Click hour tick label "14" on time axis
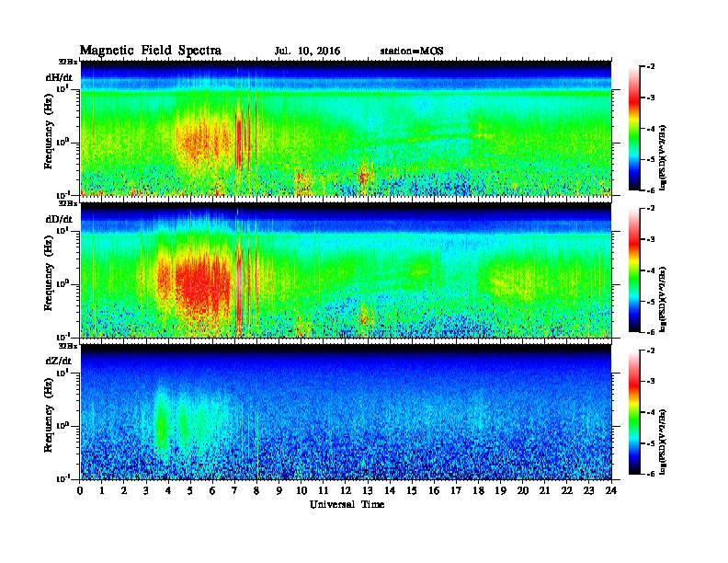This screenshot has height=563, width=728. [x=390, y=490]
